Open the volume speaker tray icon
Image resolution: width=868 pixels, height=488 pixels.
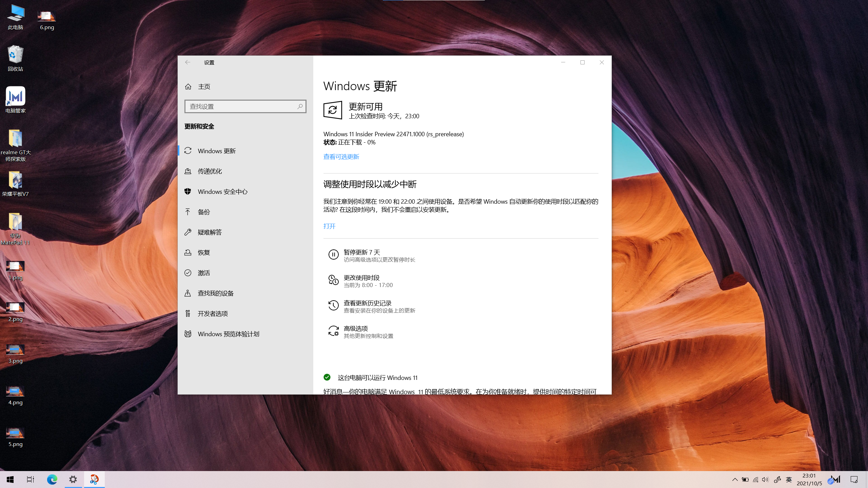tap(765, 480)
